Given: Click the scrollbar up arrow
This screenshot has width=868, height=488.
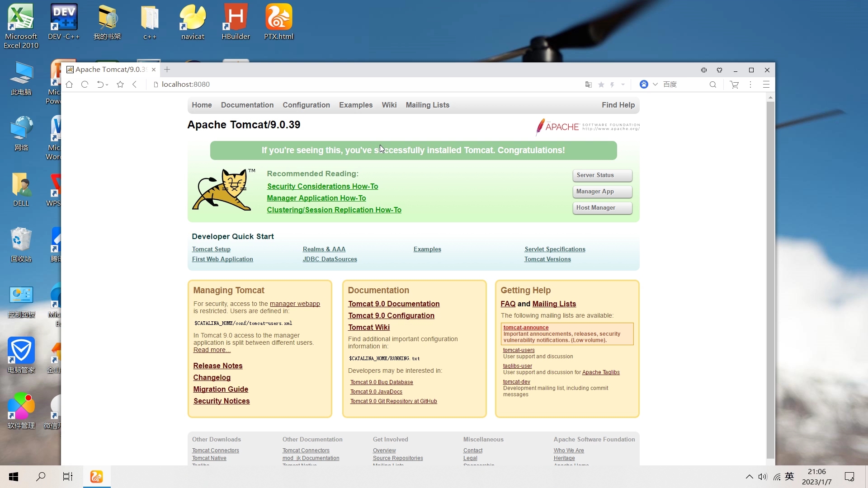Looking at the screenshot, I should click(771, 98).
